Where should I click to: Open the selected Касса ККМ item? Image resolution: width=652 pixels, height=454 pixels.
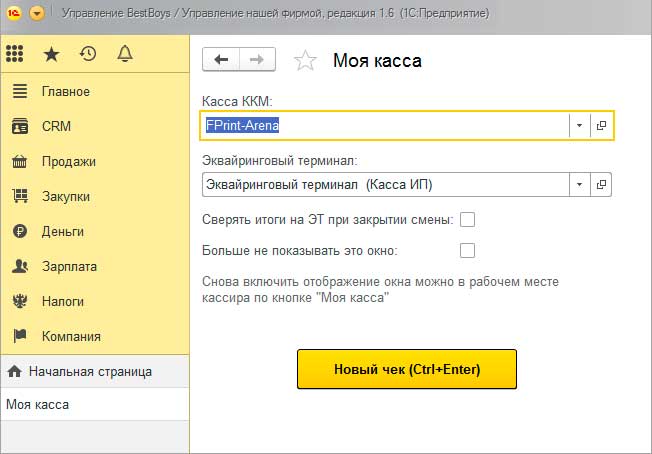click(x=601, y=125)
